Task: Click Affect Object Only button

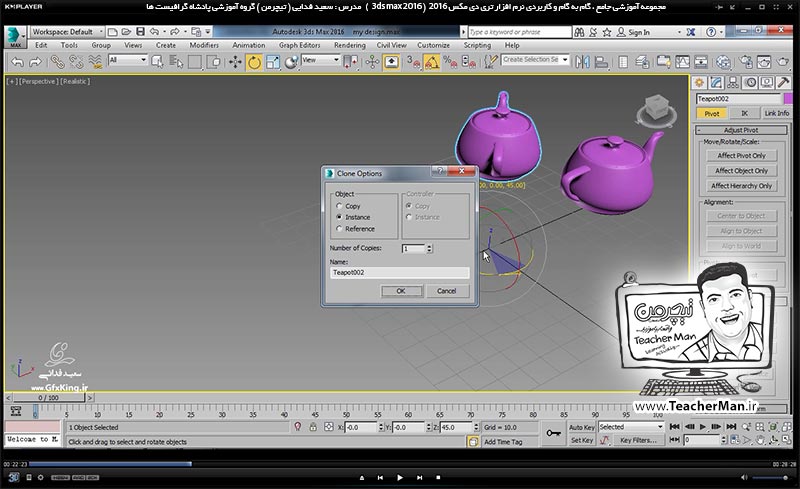Action: pyautogui.click(x=742, y=171)
